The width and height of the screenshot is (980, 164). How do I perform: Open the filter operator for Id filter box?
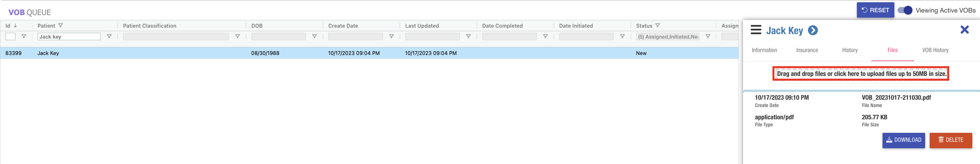click(x=24, y=37)
